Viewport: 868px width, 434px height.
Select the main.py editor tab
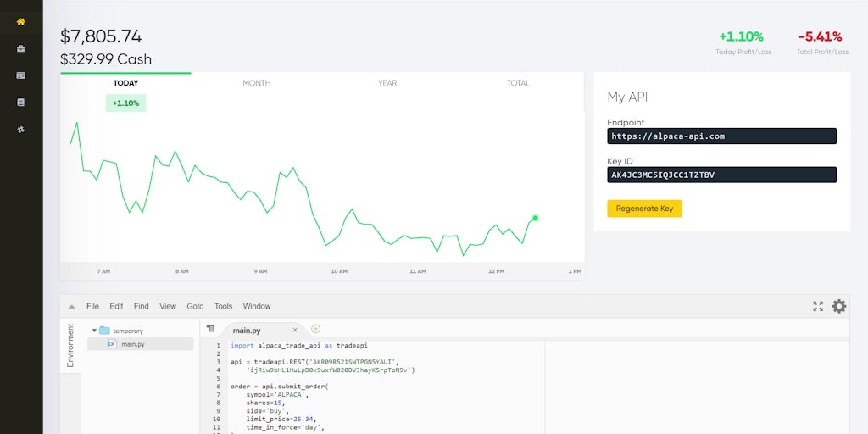click(x=247, y=331)
